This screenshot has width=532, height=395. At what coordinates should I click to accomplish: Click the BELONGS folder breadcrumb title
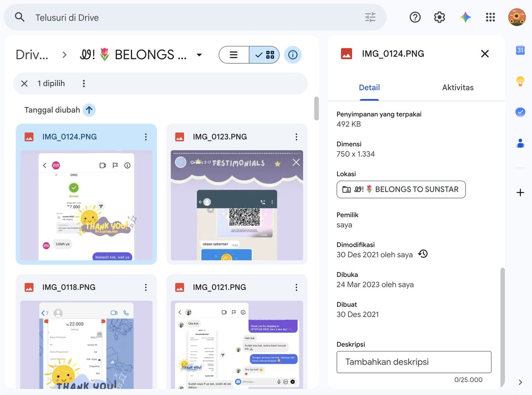tap(133, 55)
